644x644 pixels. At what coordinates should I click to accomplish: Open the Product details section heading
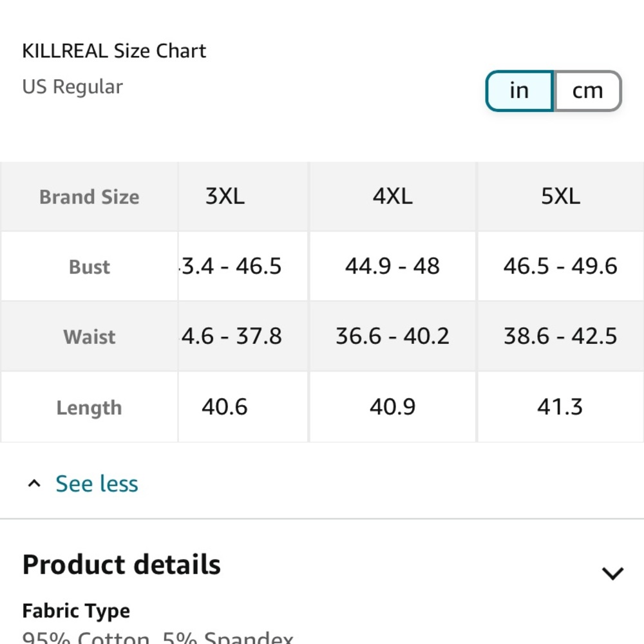coord(122,564)
